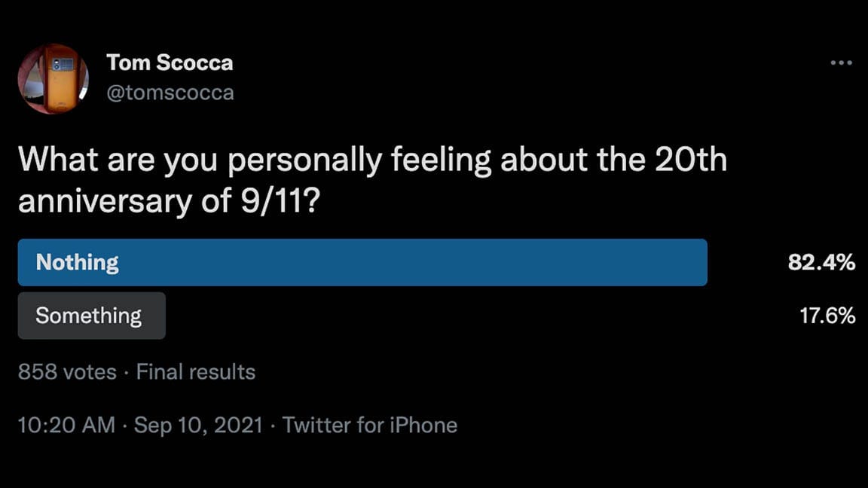Click the 82.4% result figure

[821, 262]
